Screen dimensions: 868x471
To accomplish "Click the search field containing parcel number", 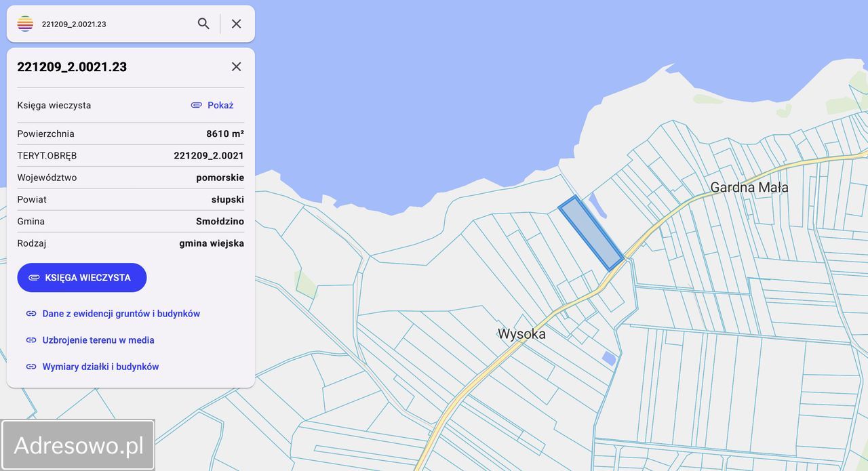I will (x=115, y=24).
